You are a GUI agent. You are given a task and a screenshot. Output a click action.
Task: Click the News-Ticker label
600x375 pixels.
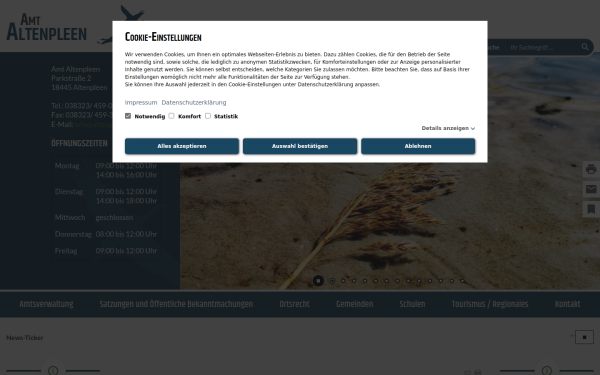(24, 338)
